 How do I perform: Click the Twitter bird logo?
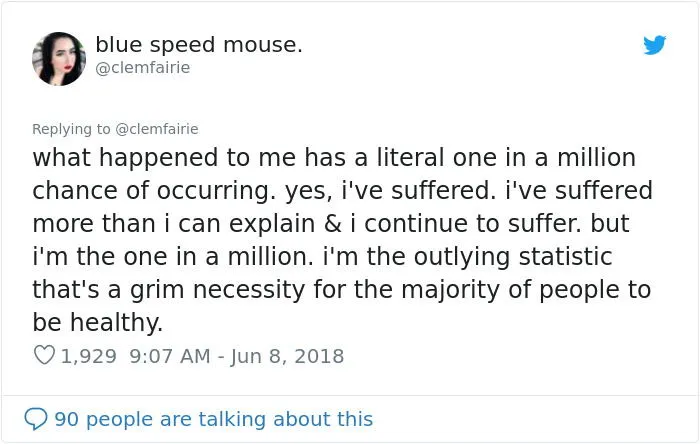(x=654, y=45)
